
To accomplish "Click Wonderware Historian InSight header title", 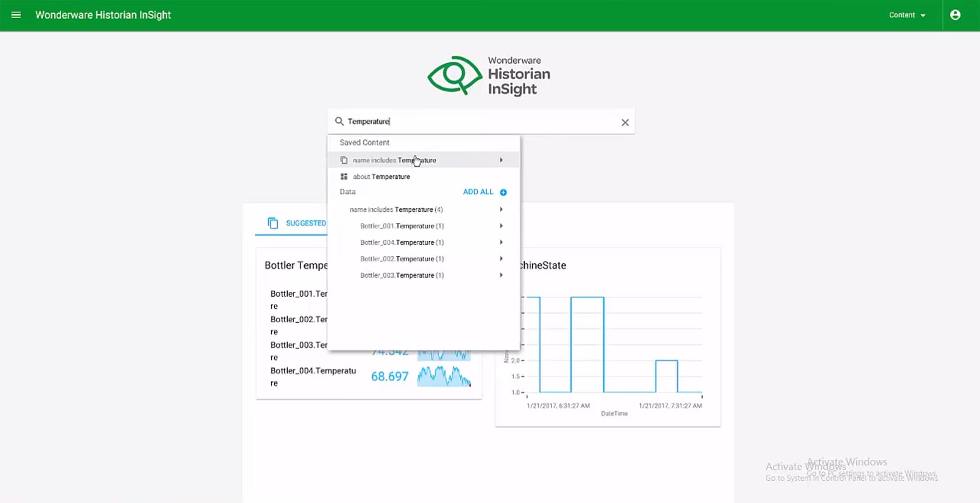I will click(103, 15).
